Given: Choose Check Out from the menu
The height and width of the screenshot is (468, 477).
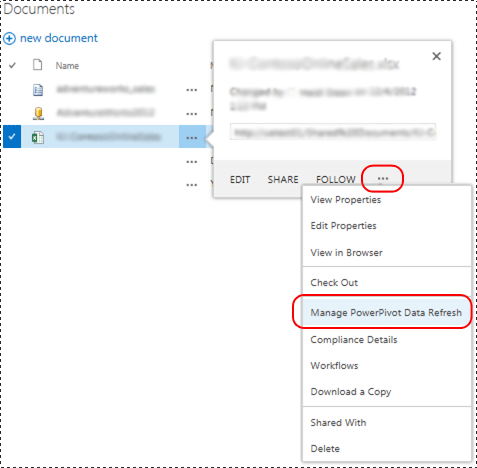Looking at the screenshot, I should point(334,283).
